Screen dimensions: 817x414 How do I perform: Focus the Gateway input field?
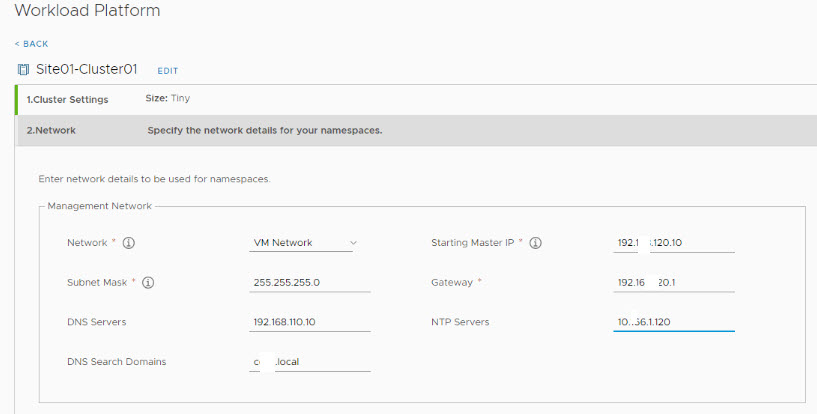[674, 283]
